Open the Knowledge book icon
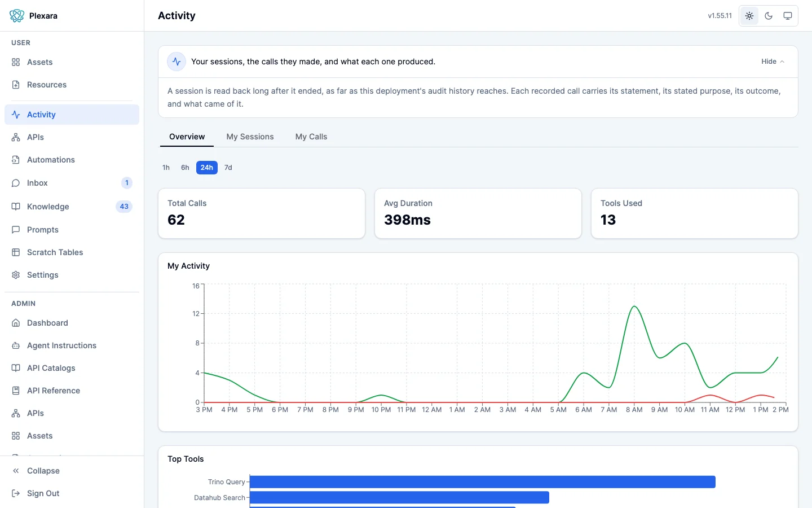The height and width of the screenshot is (508, 812). click(x=16, y=207)
